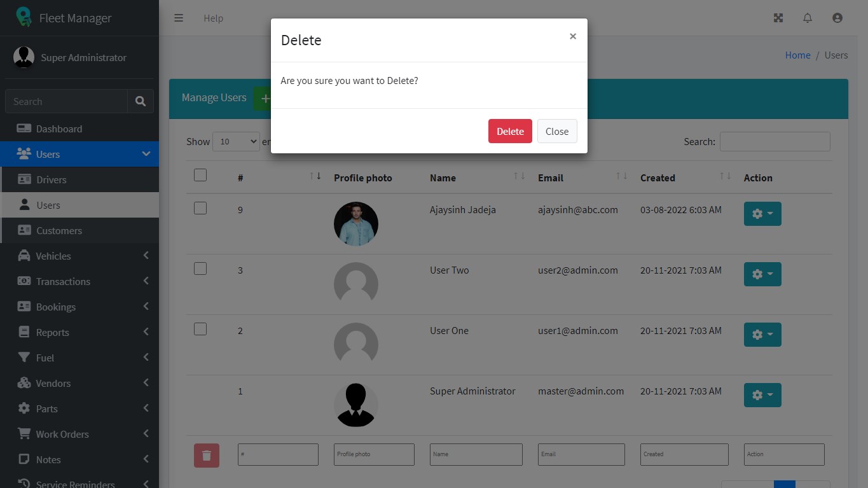Image resolution: width=868 pixels, height=488 pixels.
Task: Open action gear dropdown for User One
Action: pyautogui.click(x=762, y=335)
